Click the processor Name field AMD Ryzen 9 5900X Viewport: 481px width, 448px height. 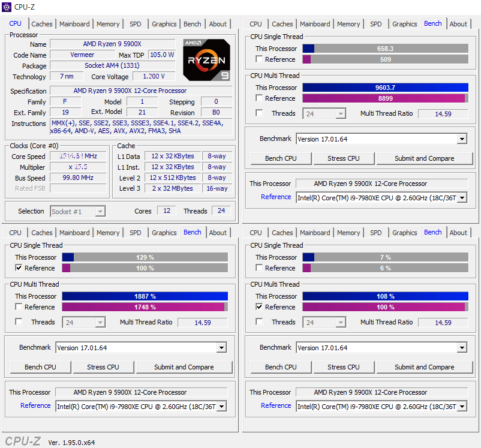pos(113,44)
